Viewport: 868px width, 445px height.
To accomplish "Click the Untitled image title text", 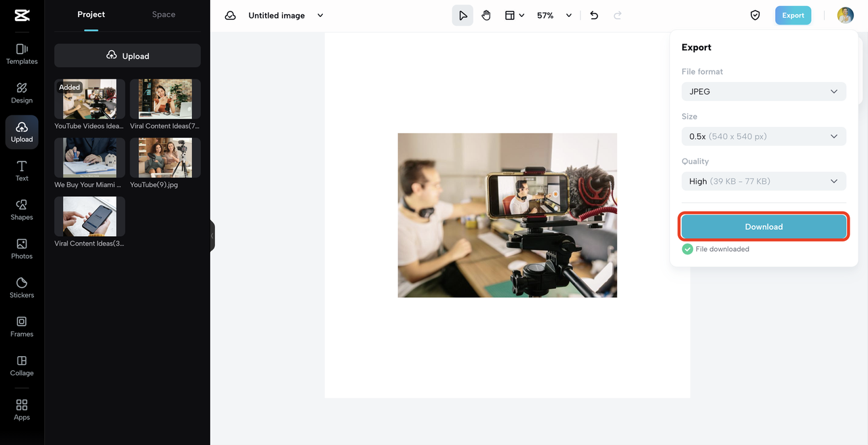I will point(277,15).
